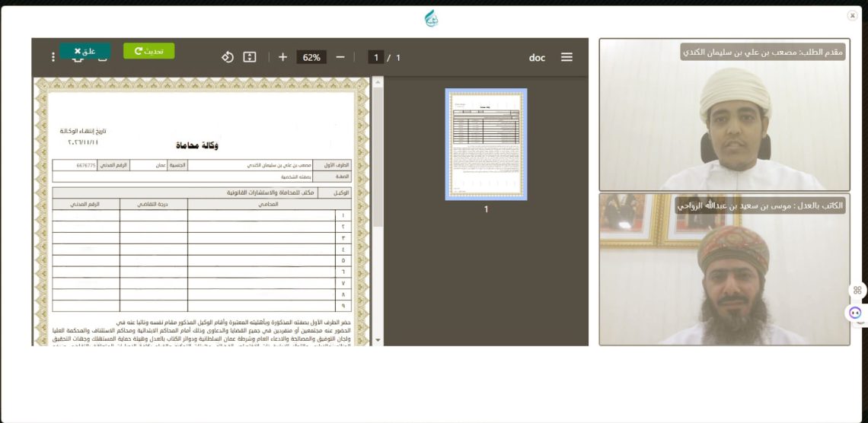
Task: Click the 62% zoom level field
Action: point(311,57)
